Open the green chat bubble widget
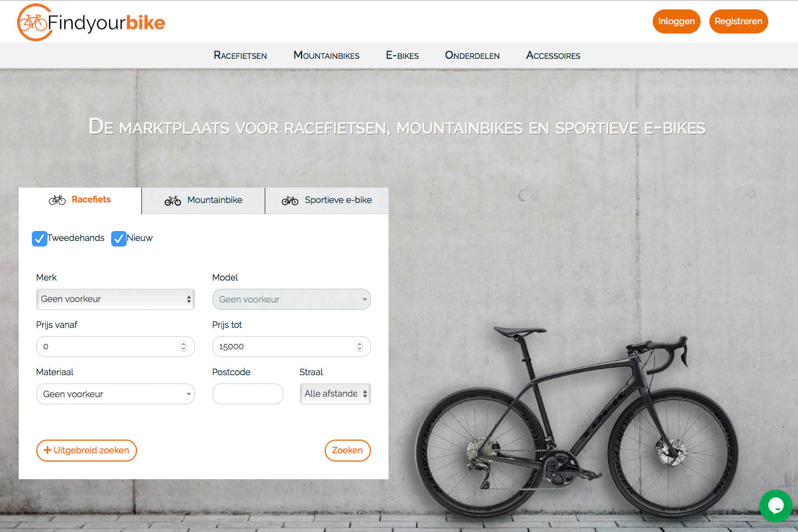This screenshot has width=798, height=532. click(776, 506)
